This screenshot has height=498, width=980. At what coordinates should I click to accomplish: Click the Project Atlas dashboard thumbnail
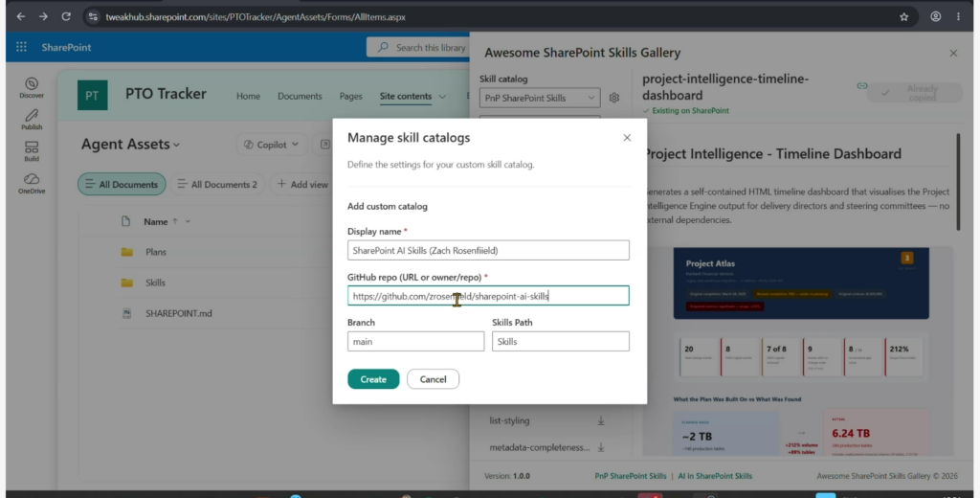pyautogui.click(x=801, y=283)
